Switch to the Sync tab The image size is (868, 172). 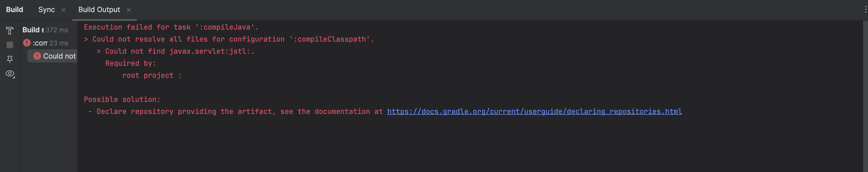click(x=47, y=9)
